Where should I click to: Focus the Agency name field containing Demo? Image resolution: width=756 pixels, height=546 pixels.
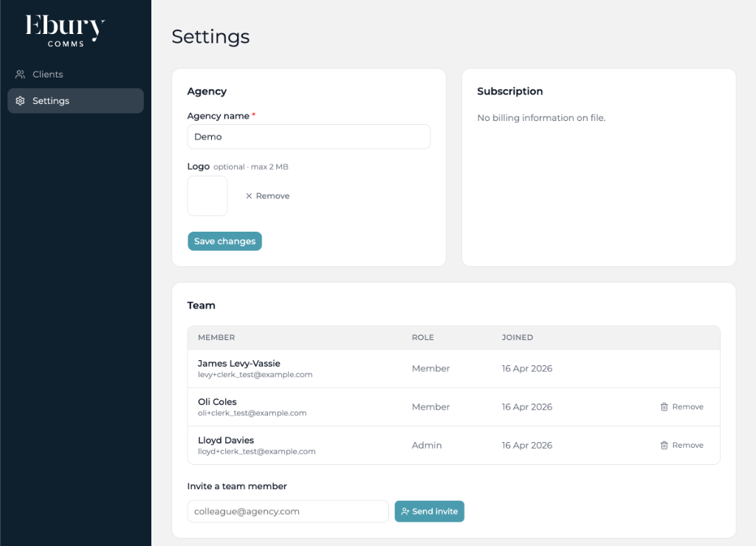309,136
